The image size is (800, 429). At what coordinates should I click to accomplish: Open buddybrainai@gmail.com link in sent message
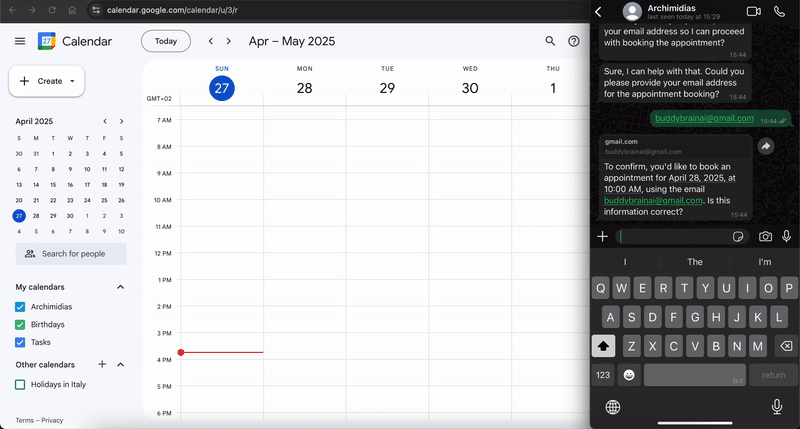pos(704,118)
